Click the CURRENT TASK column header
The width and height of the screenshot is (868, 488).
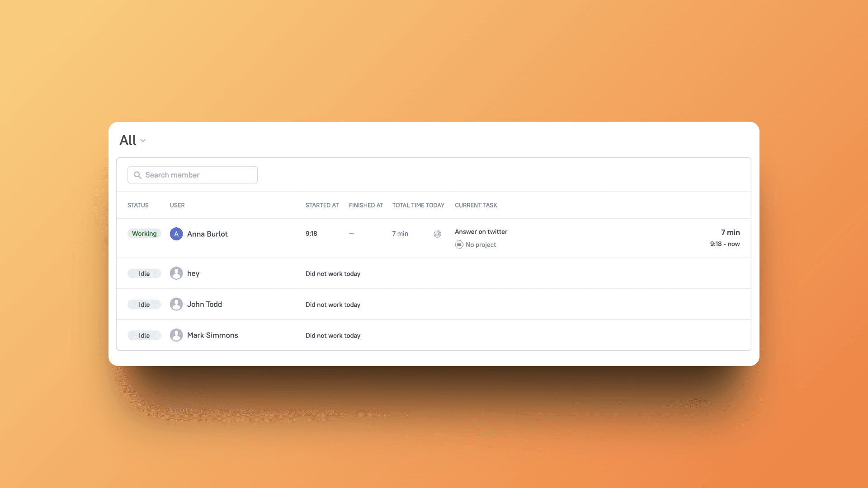pyautogui.click(x=476, y=205)
